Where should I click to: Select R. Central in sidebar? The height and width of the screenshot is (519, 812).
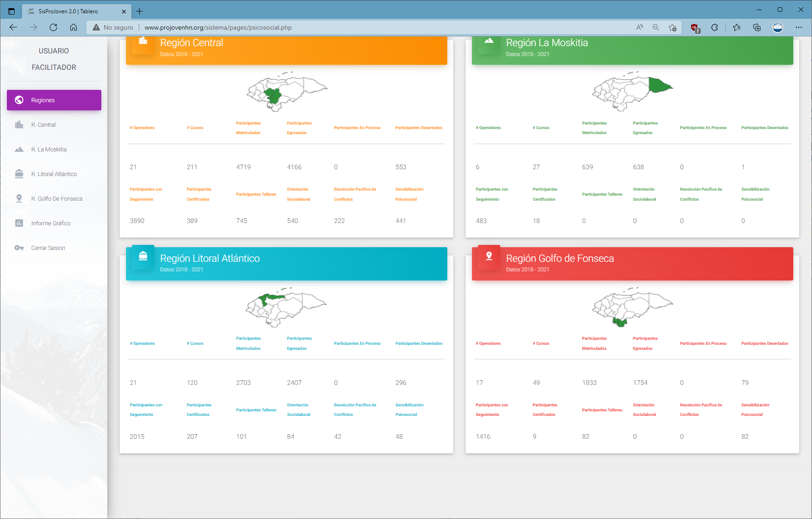click(54, 125)
